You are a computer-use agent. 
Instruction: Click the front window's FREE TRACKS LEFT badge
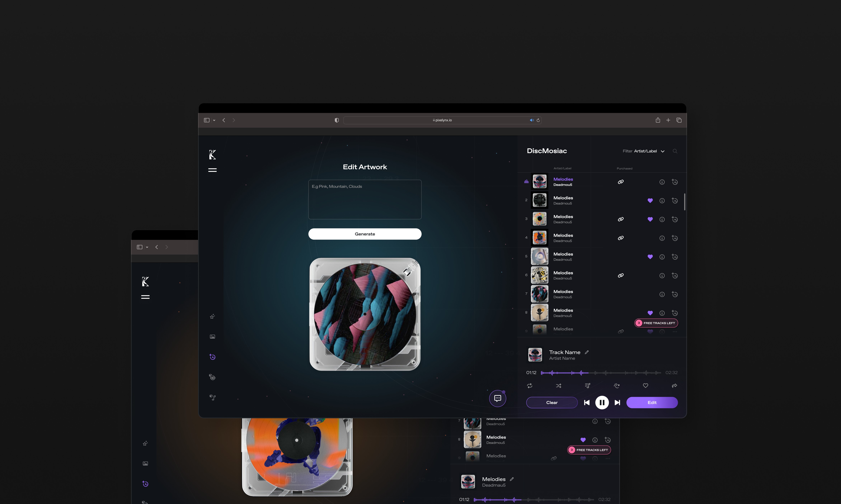coord(656,323)
